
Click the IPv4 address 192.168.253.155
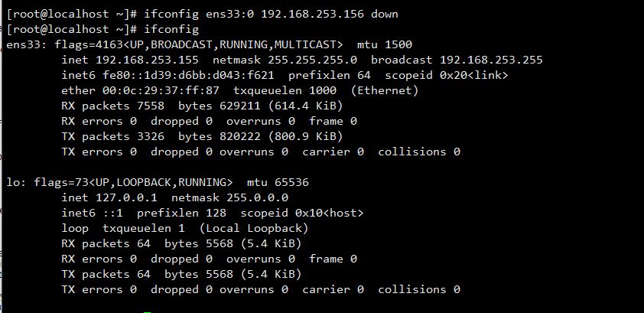pos(147,60)
